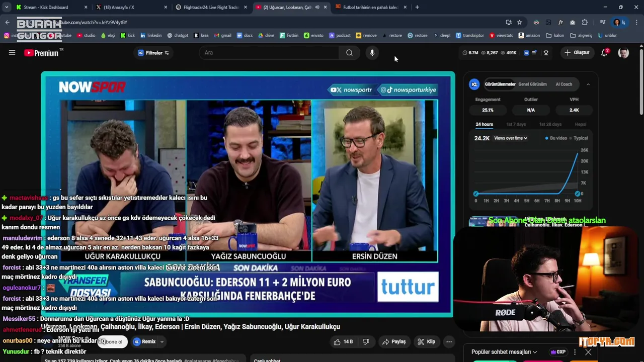Open the Filtreler dropdown
This screenshot has height=362, width=644.
(x=153, y=53)
